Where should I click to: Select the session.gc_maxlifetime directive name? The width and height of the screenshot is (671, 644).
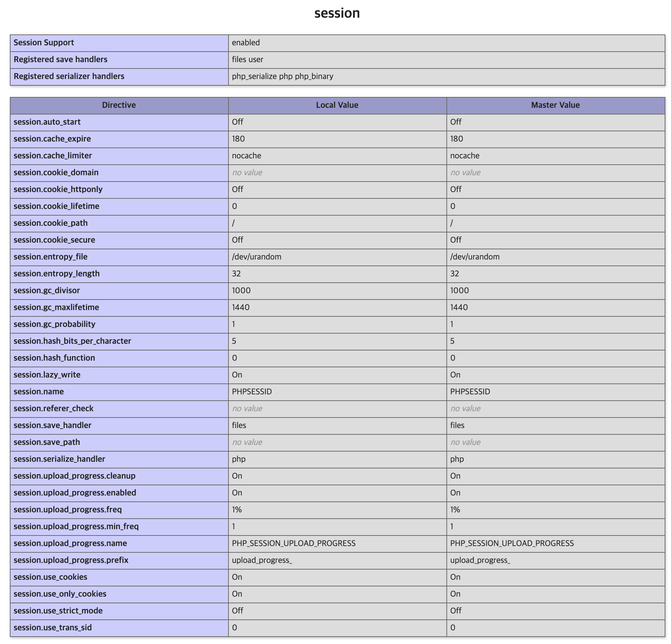(56, 307)
